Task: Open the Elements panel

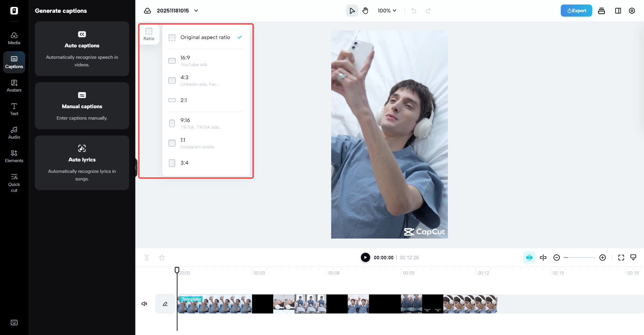Action: (14, 156)
